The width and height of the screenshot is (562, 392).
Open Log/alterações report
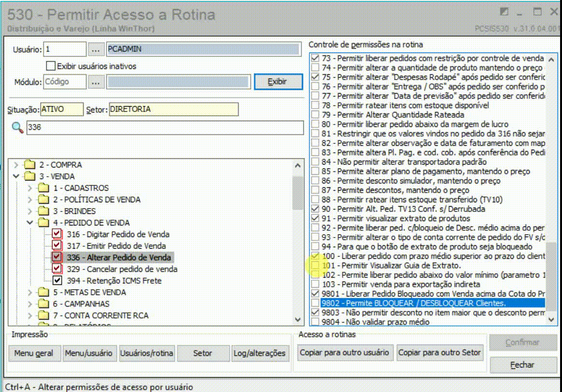tap(259, 353)
